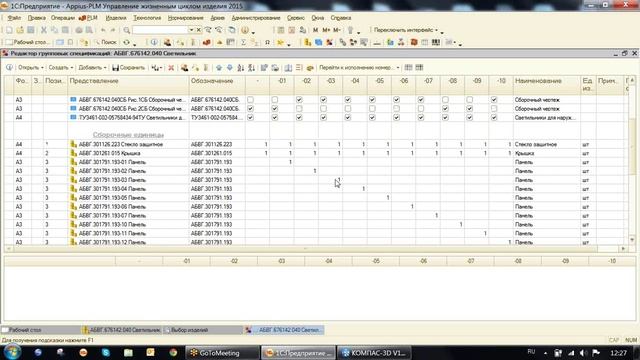The image size is (640, 360).
Task: Click the last table grid icon at toolbar end
Action: click(x=419, y=68)
